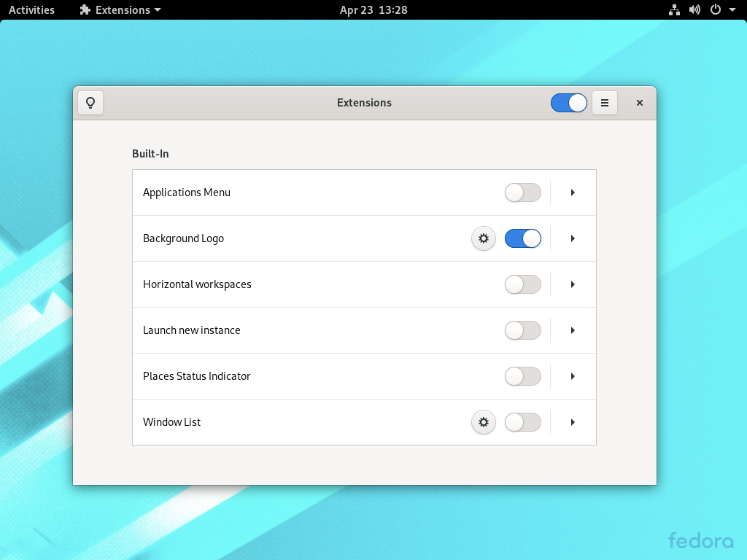Open Window List preferences via gear icon

pos(483,422)
